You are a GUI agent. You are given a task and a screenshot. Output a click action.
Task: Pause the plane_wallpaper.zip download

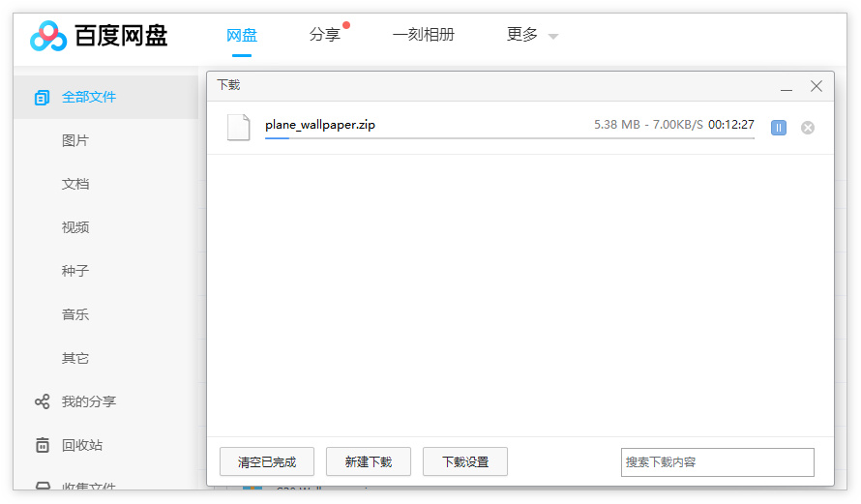[x=779, y=128]
